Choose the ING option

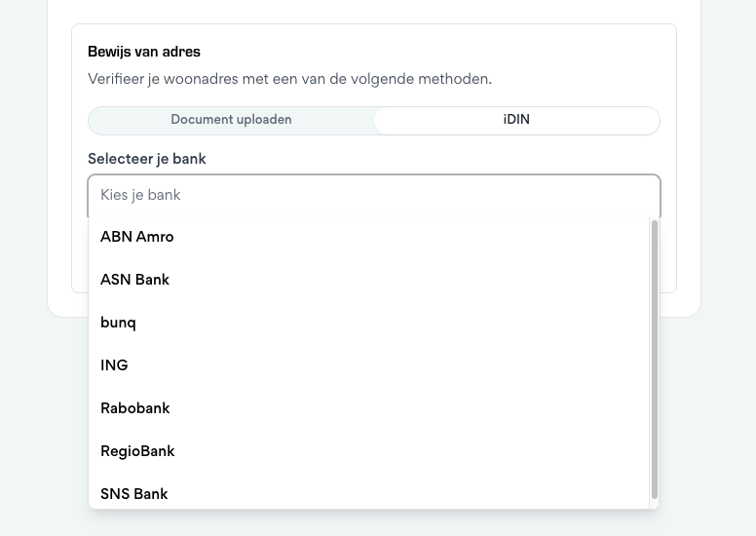114,365
